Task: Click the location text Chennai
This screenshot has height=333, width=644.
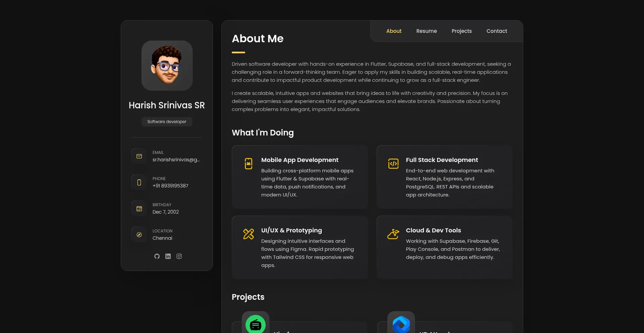Action: pos(162,238)
